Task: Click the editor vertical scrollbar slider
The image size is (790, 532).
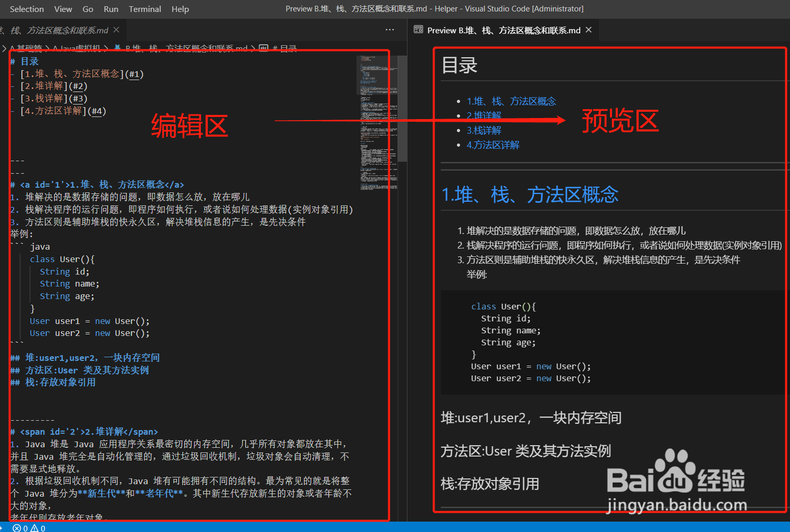Action: click(402, 108)
